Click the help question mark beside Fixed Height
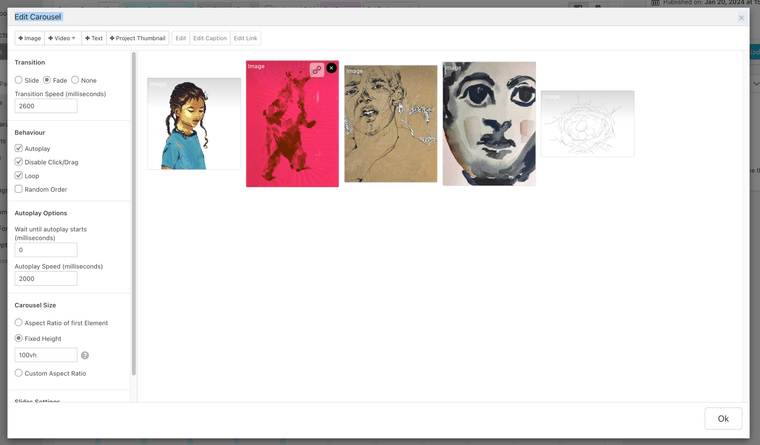Viewport: 760px width, 445px height. [x=85, y=355]
